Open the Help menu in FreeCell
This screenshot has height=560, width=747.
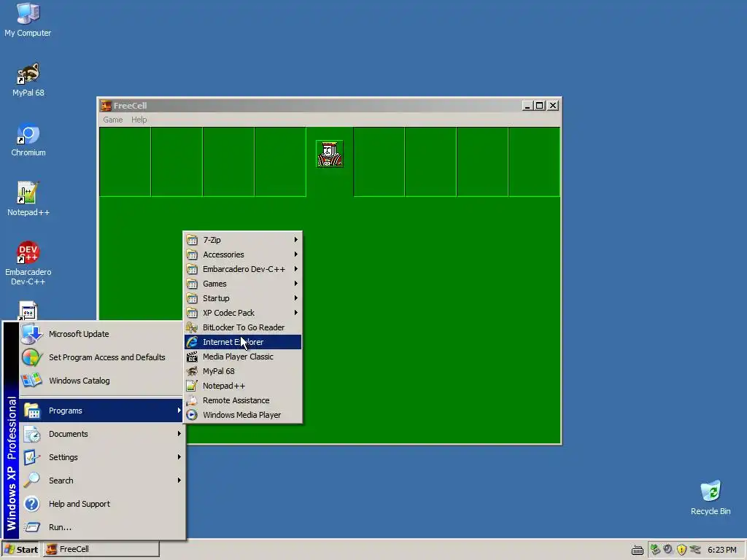pyautogui.click(x=139, y=120)
